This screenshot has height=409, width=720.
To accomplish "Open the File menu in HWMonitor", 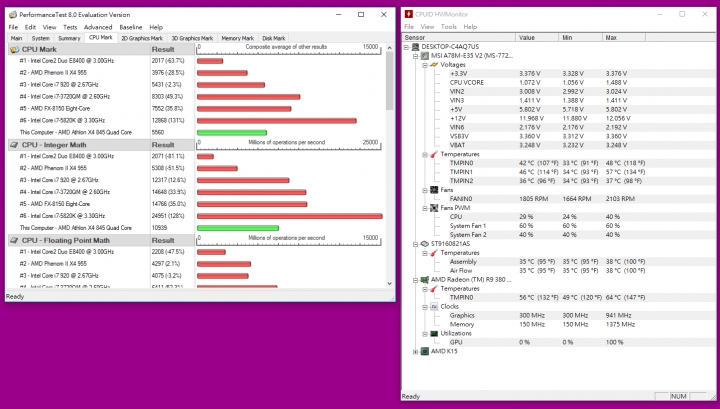I will click(409, 27).
